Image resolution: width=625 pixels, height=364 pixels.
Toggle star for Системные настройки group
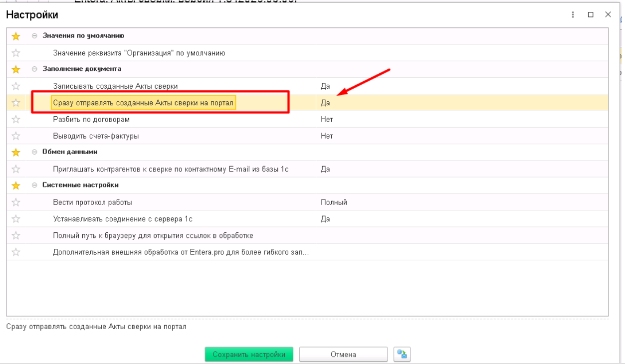[16, 185]
